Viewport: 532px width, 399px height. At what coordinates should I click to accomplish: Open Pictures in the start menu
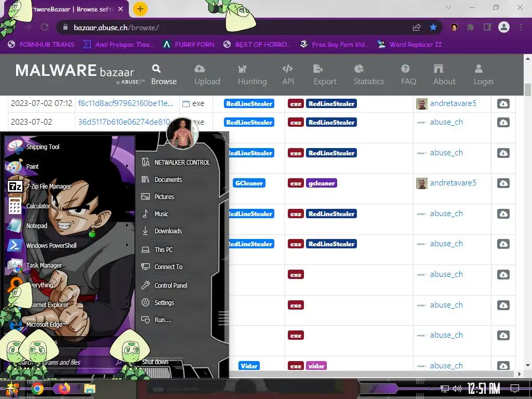pos(158,197)
